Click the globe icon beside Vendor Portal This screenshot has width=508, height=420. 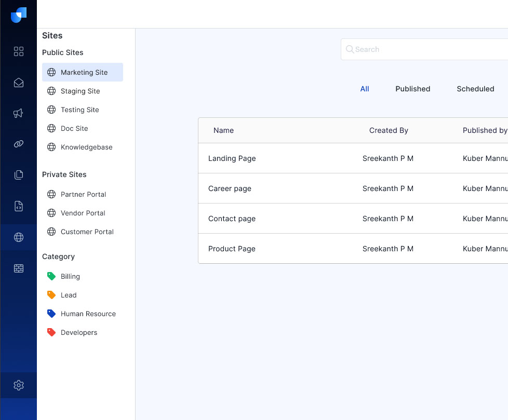coord(51,213)
